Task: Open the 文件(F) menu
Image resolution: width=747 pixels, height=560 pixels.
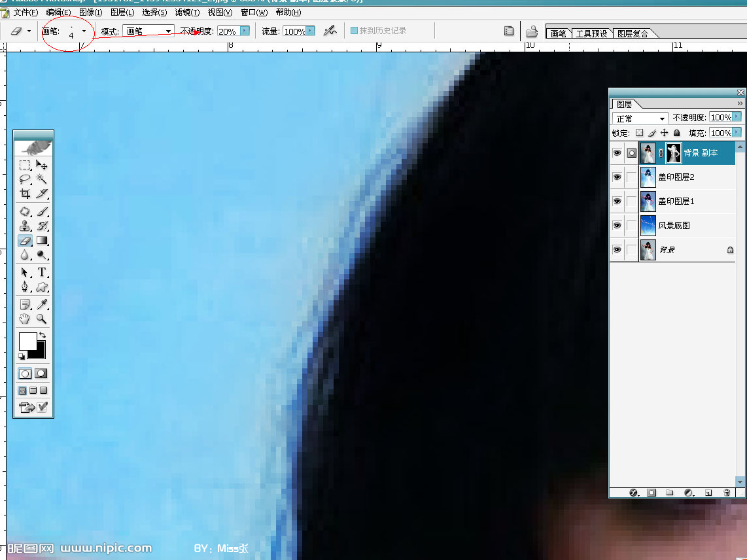Action: pos(26,12)
